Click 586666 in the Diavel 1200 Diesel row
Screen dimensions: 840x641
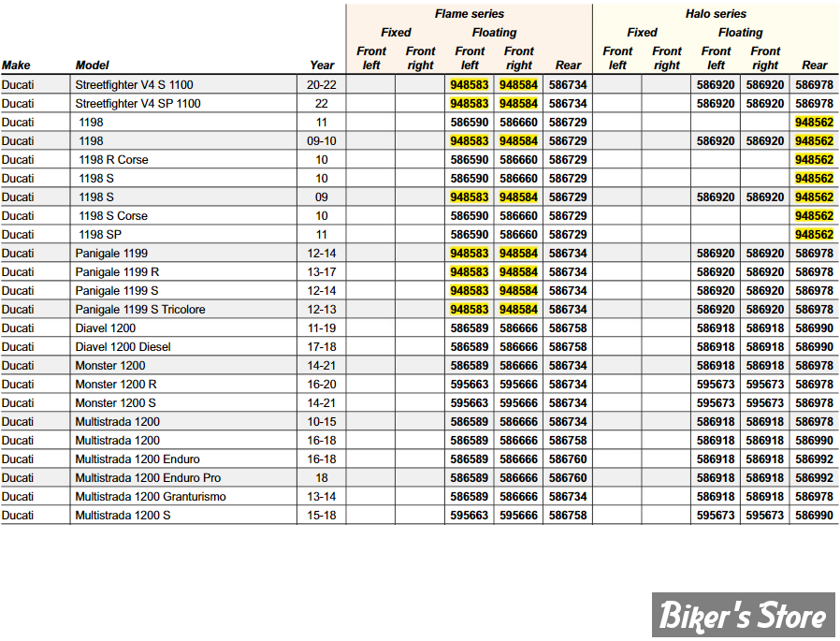518,347
